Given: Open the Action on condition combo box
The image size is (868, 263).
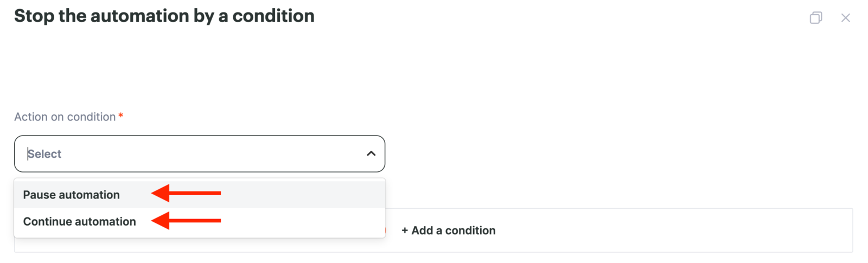Looking at the screenshot, I should click(200, 154).
